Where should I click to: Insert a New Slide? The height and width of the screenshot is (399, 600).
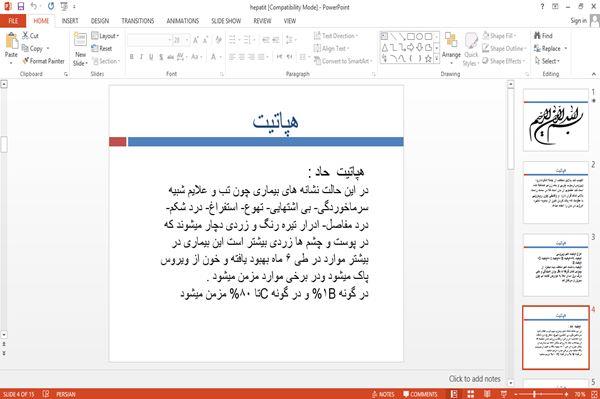pos(80,49)
